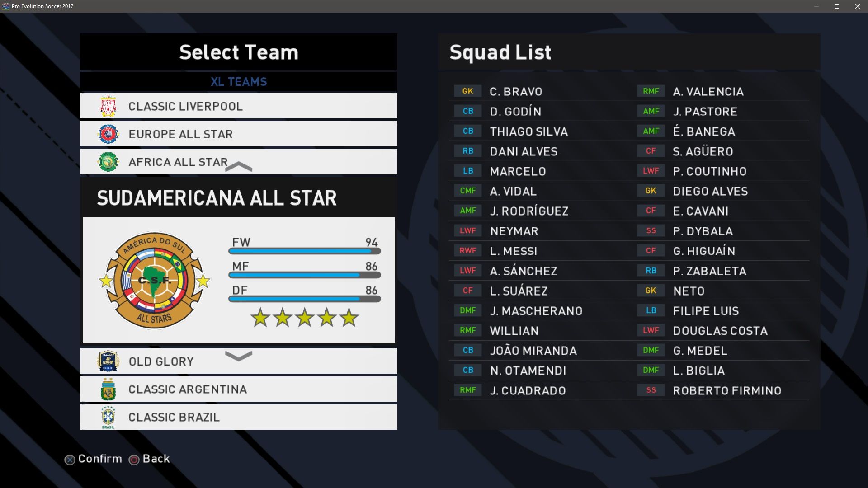Click the Sudamericana All Stars large emblem
Image resolution: width=868 pixels, height=488 pixels.
(x=155, y=281)
